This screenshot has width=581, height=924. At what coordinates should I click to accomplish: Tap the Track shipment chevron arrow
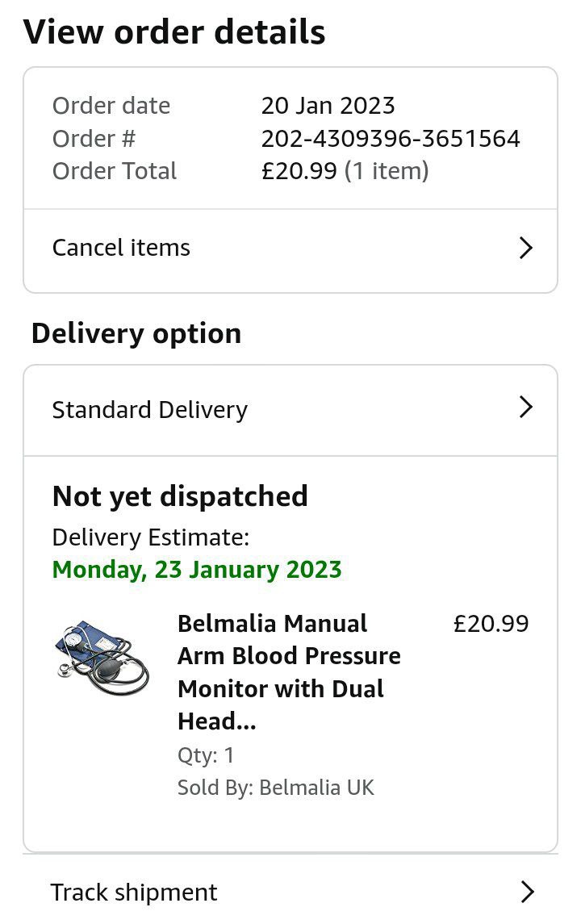(x=527, y=892)
